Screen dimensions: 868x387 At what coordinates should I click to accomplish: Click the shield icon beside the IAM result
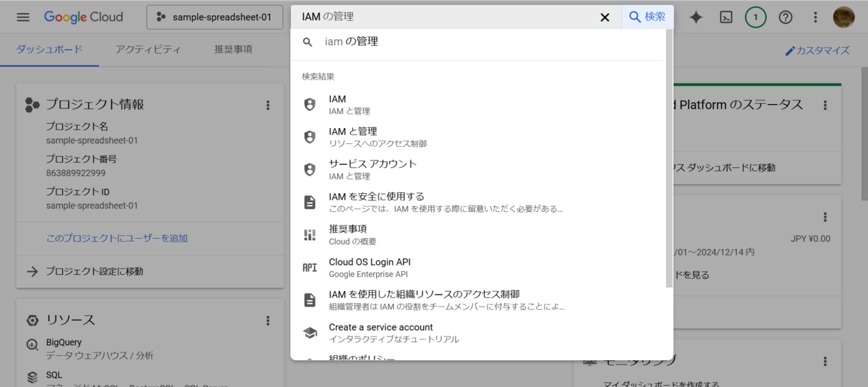310,105
